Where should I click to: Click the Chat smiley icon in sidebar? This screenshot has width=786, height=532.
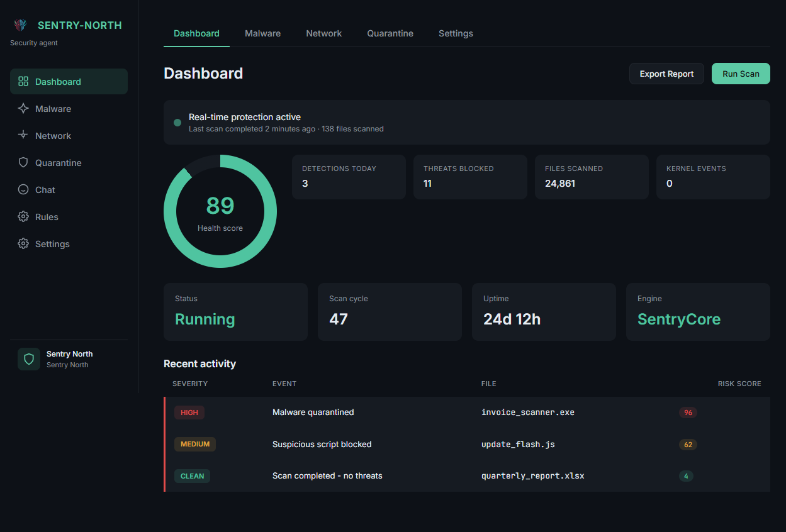click(x=23, y=190)
